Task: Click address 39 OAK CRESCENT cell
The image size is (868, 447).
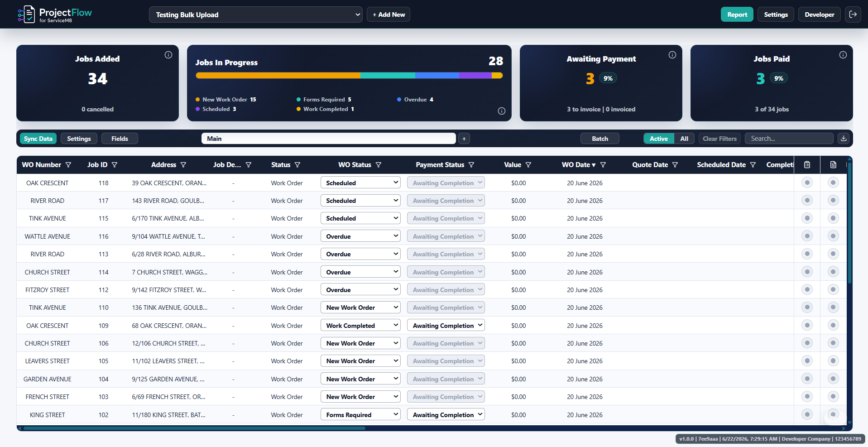Action: (169, 183)
